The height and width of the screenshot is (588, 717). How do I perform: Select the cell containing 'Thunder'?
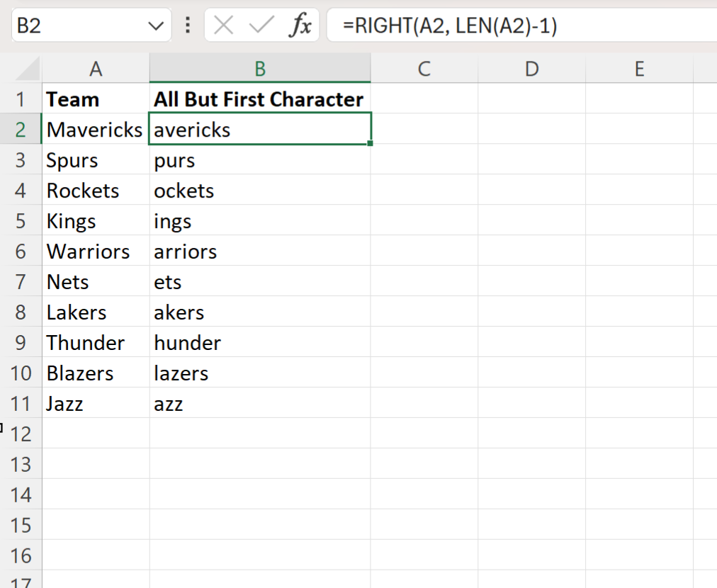tap(96, 342)
